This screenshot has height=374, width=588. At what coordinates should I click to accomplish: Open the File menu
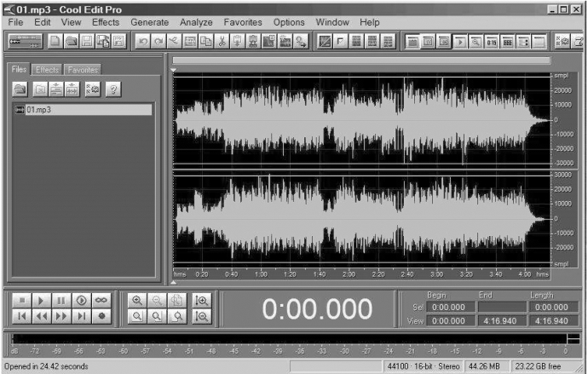coord(15,22)
